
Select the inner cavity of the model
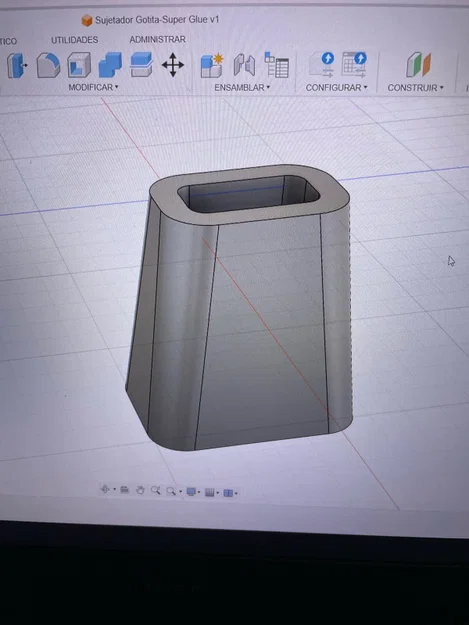[x=249, y=194]
